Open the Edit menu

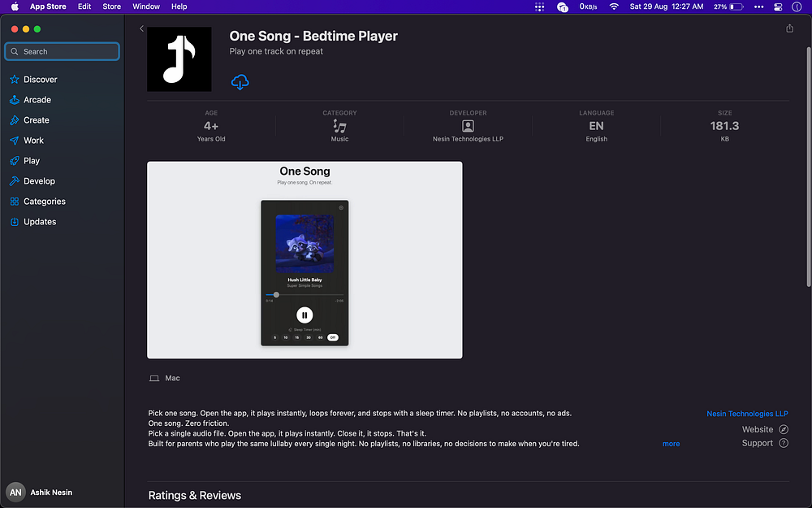tap(84, 7)
